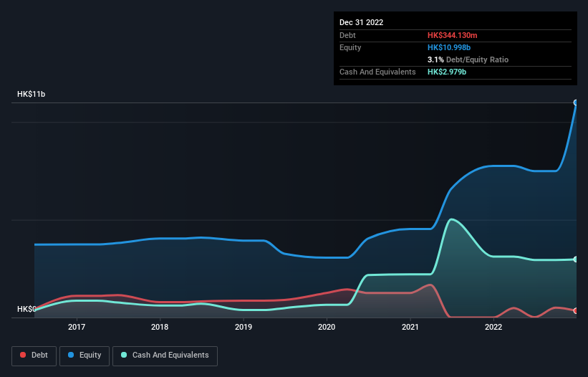Viewport: 588px width, 377px height.
Task: Click the 2018 axis label
Action: pyautogui.click(x=160, y=327)
